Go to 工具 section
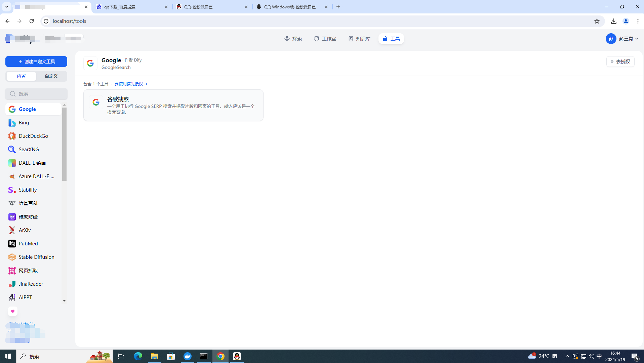The image size is (644, 363). coord(391,39)
